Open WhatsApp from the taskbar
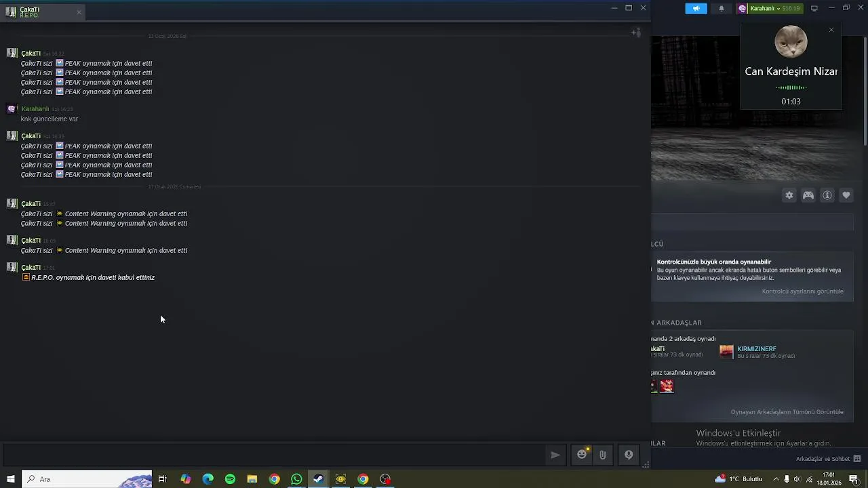 (296, 479)
